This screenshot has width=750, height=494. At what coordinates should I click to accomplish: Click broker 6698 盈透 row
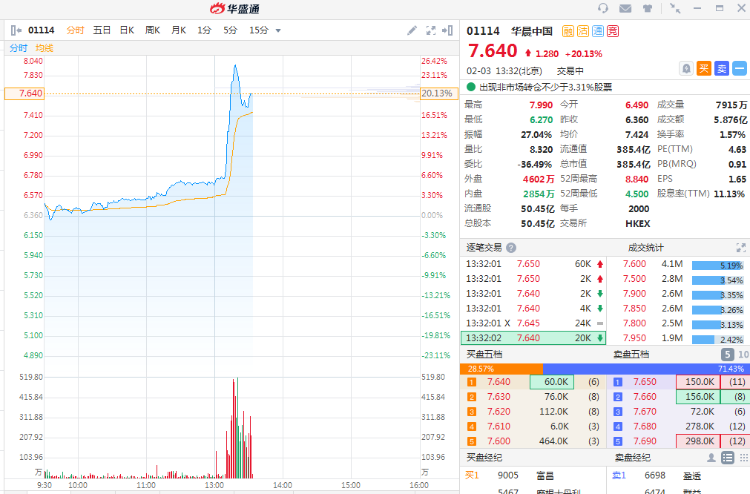point(678,475)
